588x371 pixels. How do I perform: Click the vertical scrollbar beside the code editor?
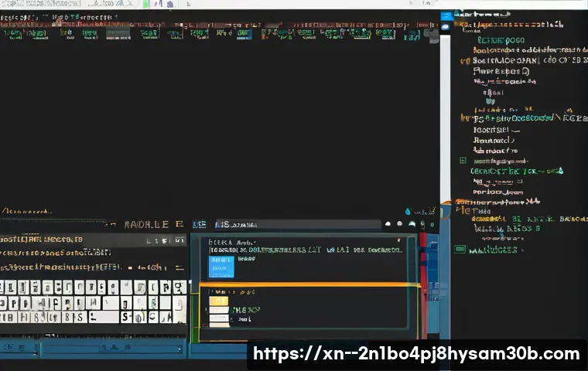445,118
